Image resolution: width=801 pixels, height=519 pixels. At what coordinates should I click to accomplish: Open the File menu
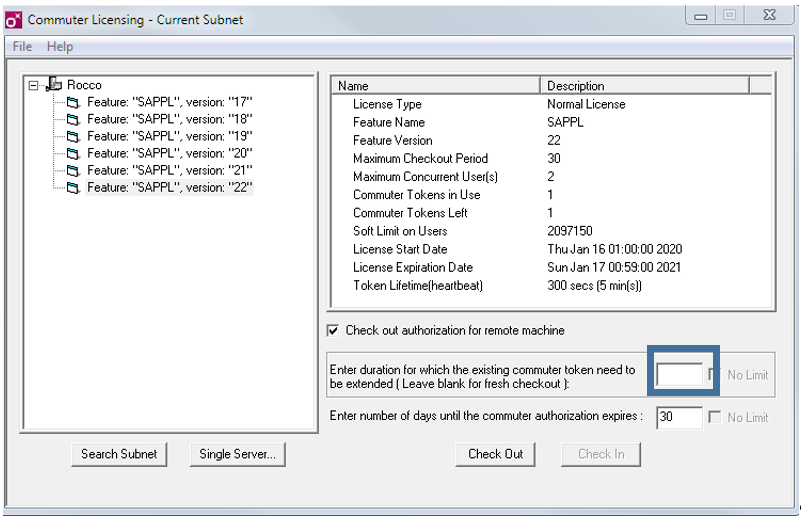point(22,46)
